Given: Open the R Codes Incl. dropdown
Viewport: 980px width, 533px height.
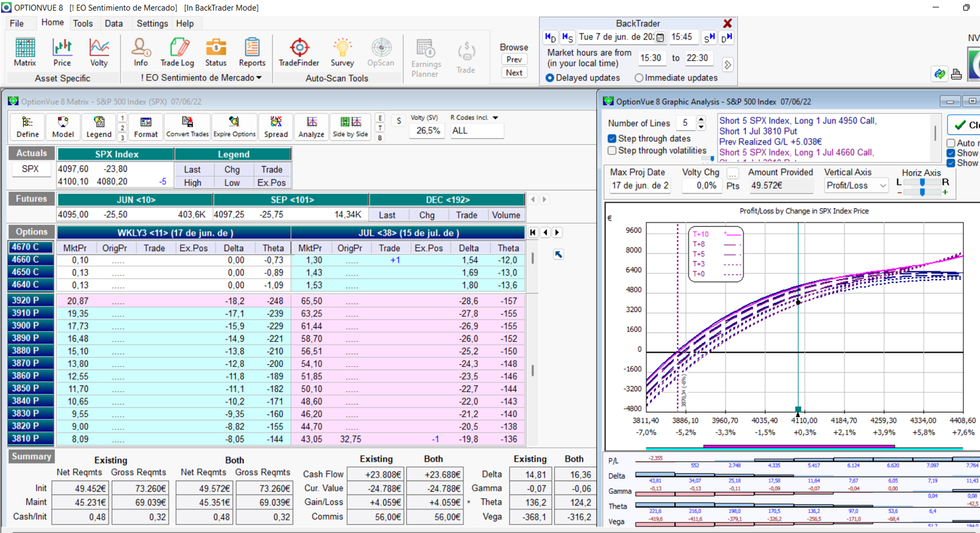Looking at the screenshot, I should point(496,118).
